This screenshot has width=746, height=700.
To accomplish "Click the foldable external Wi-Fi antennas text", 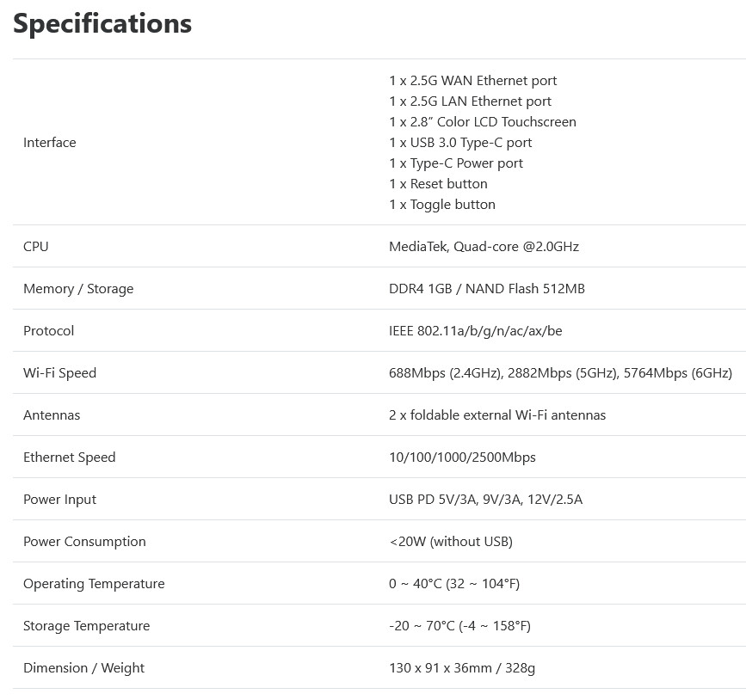I will point(509,415).
